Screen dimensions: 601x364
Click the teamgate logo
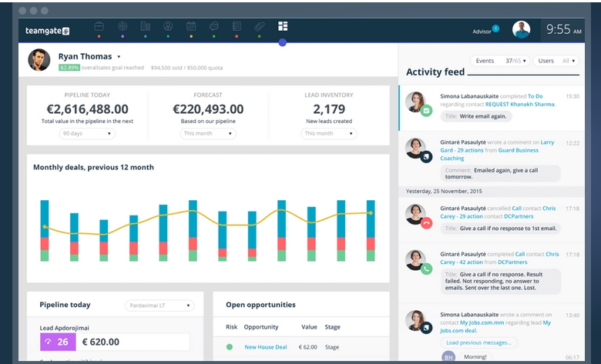point(45,31)
